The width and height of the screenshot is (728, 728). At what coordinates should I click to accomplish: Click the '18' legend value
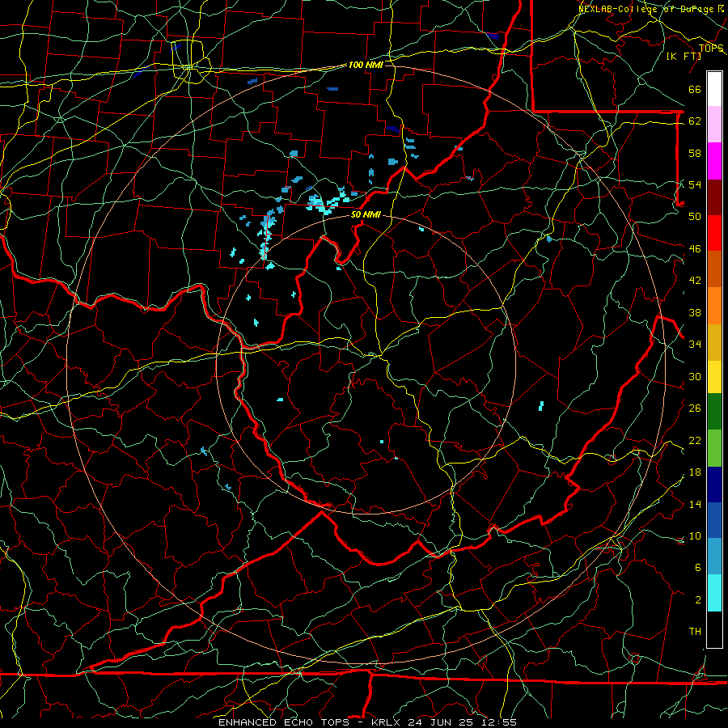click(695, 472)
